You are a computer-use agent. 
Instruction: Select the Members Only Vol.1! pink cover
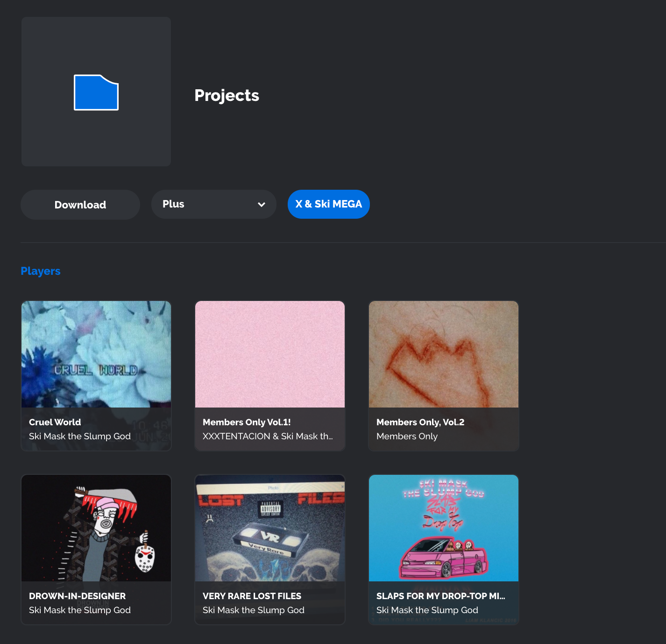[x=270, y=354]
